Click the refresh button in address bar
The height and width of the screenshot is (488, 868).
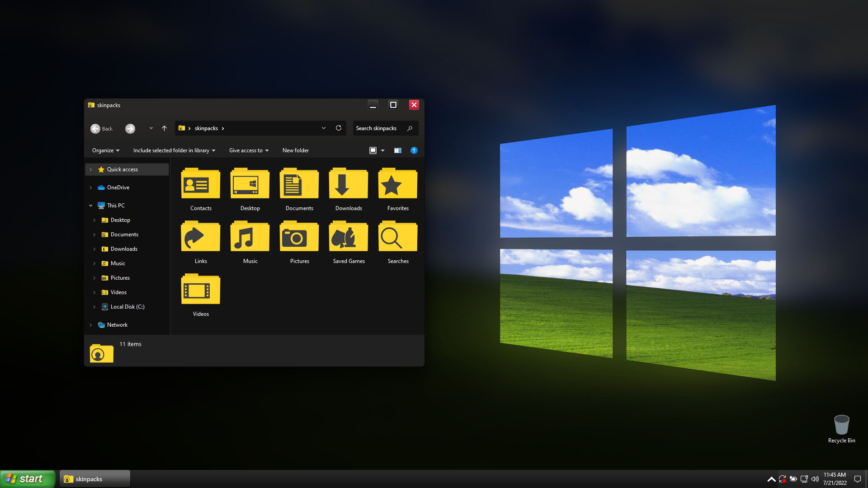click(x=338, y=128)
